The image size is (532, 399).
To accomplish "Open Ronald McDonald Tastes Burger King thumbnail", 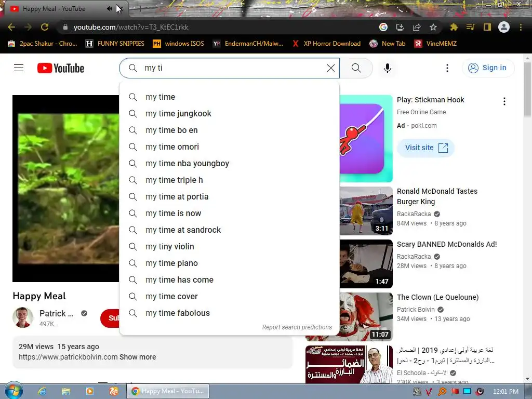I will pos(366,211).
